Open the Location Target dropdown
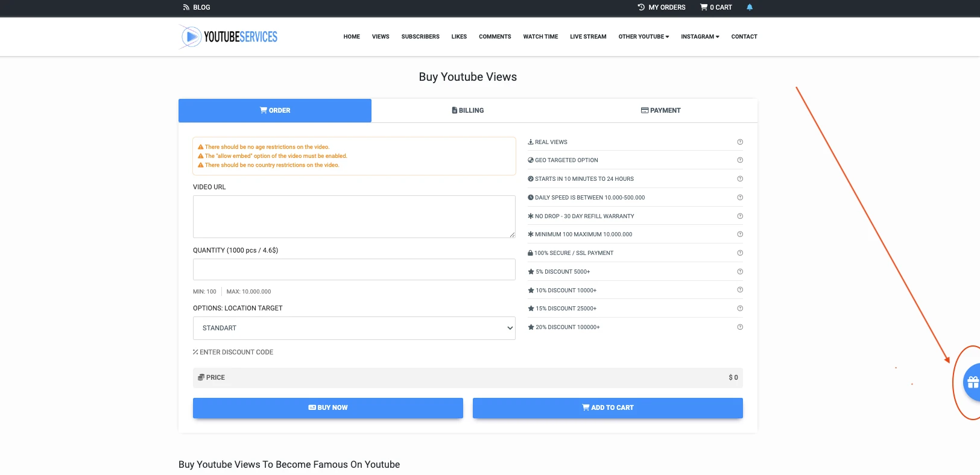The image size is (980, 475). coord(354,328)
